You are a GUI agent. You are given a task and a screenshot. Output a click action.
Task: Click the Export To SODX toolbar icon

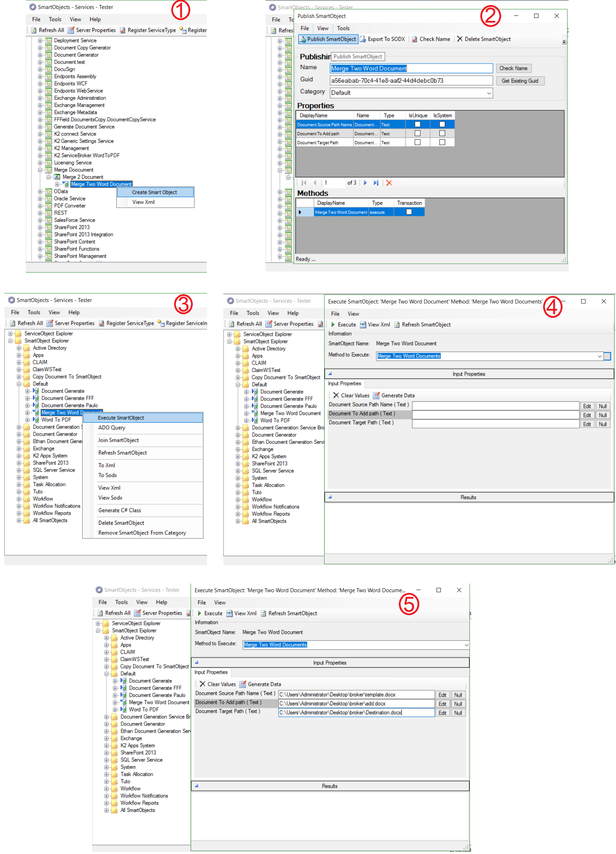[363, 39]
